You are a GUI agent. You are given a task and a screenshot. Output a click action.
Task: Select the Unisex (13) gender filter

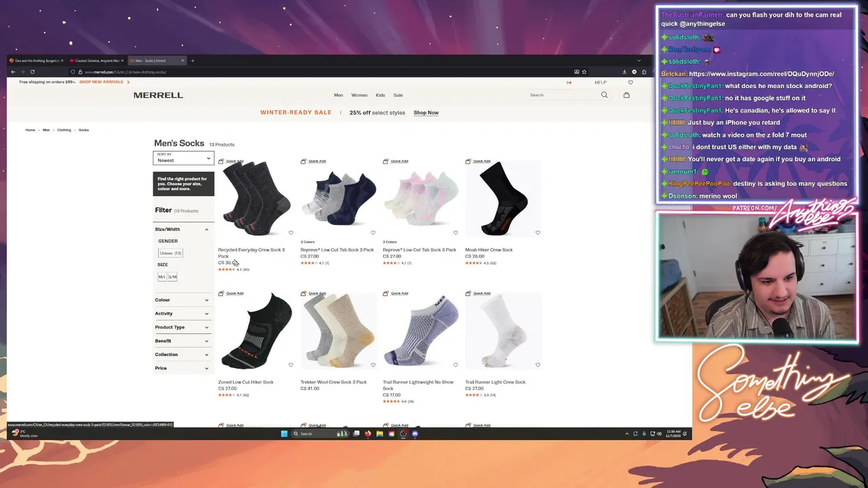pos(171,253)
